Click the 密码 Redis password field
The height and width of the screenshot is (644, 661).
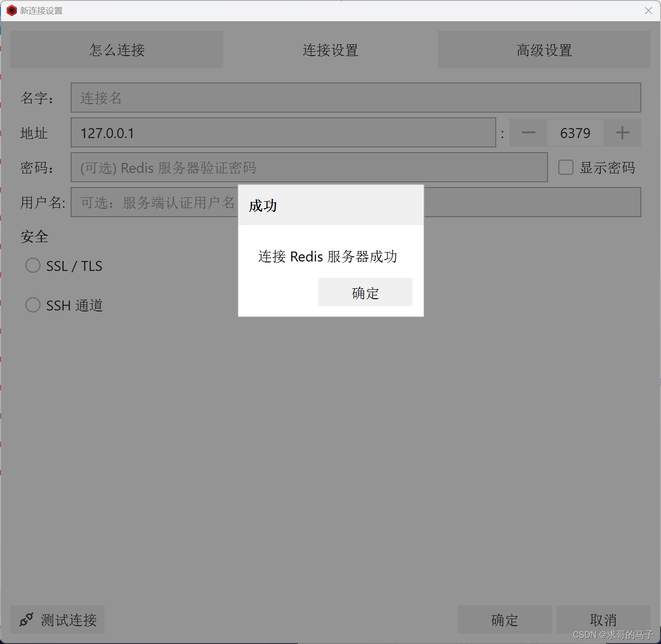(309, 167)
